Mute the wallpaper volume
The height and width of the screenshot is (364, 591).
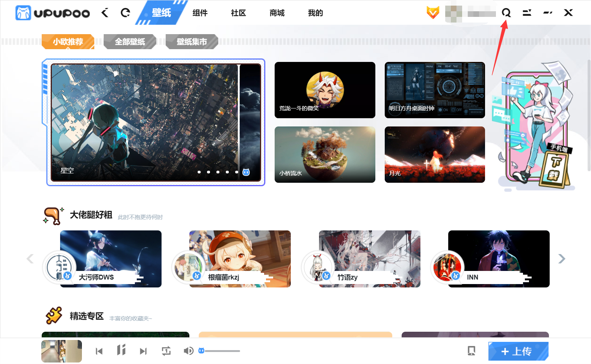[188, 351]
